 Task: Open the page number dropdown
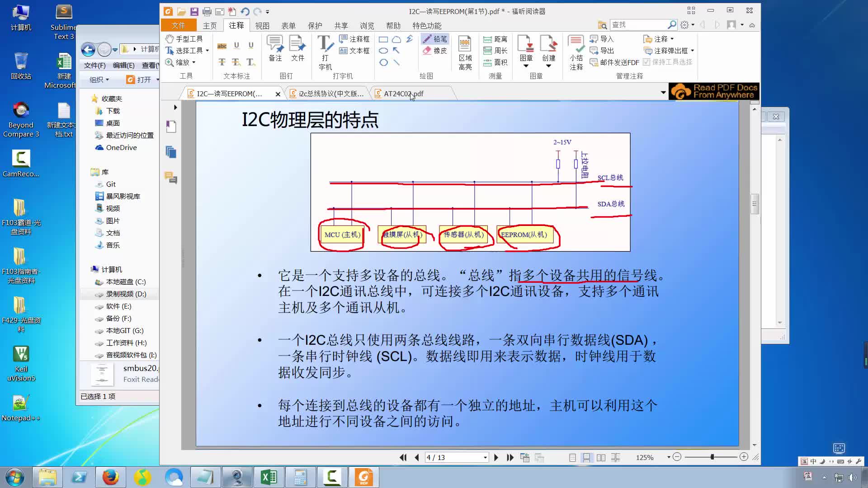485,458
